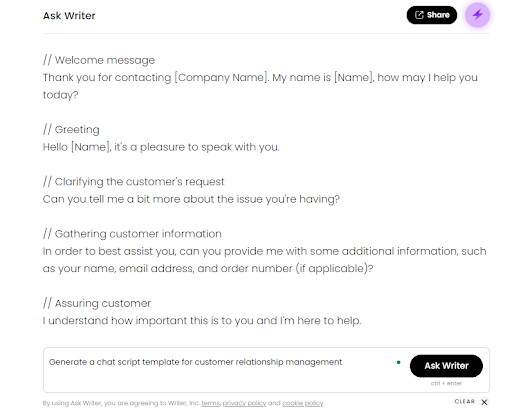The width and height of the screenshot is (512, 413).
Task: Click the Share button
Action: pos(432,15)
